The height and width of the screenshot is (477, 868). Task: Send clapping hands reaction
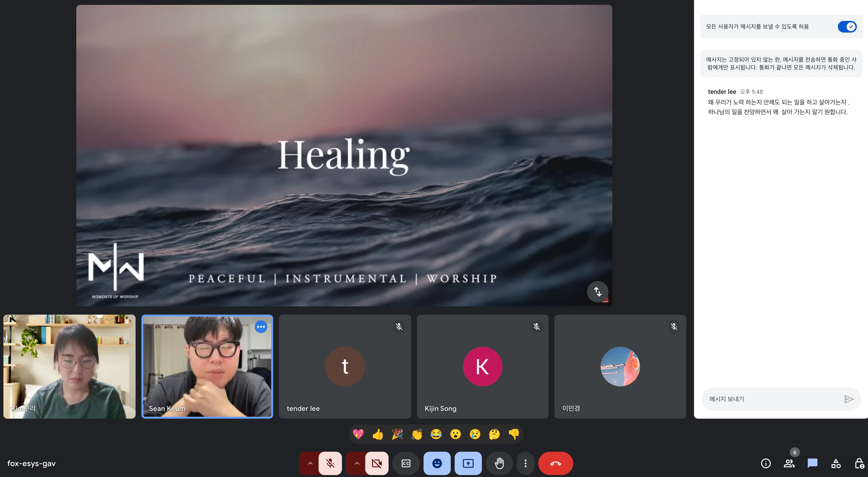tap(417, 434)
